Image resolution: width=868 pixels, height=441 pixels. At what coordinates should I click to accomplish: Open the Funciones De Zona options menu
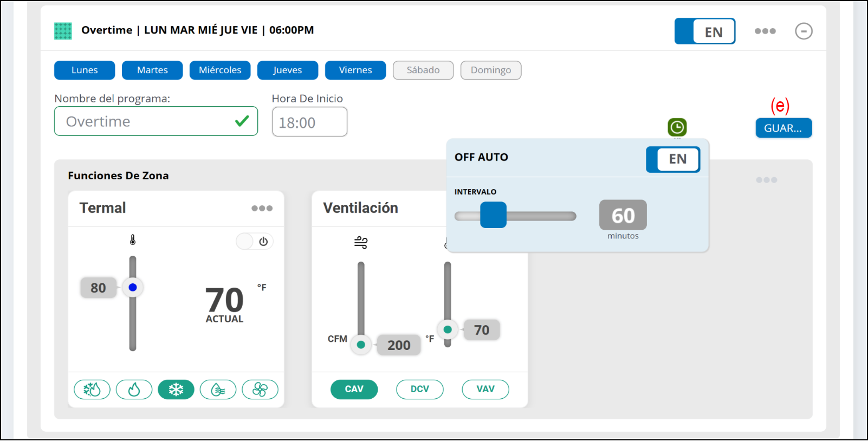766,180
